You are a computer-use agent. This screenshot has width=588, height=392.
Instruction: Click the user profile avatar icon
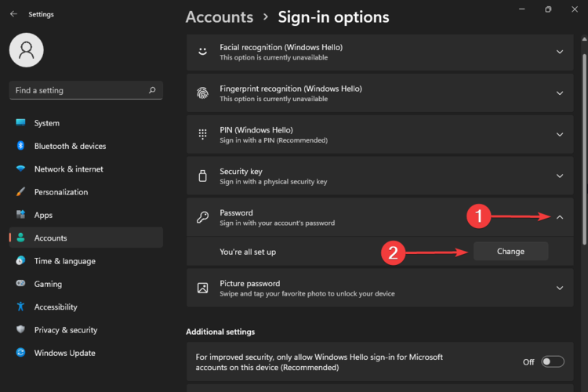[26, 50]
